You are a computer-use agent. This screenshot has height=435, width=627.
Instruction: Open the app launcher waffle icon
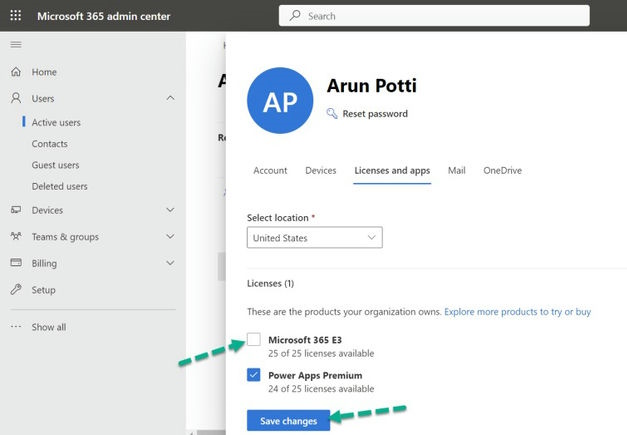click(15, 16)
